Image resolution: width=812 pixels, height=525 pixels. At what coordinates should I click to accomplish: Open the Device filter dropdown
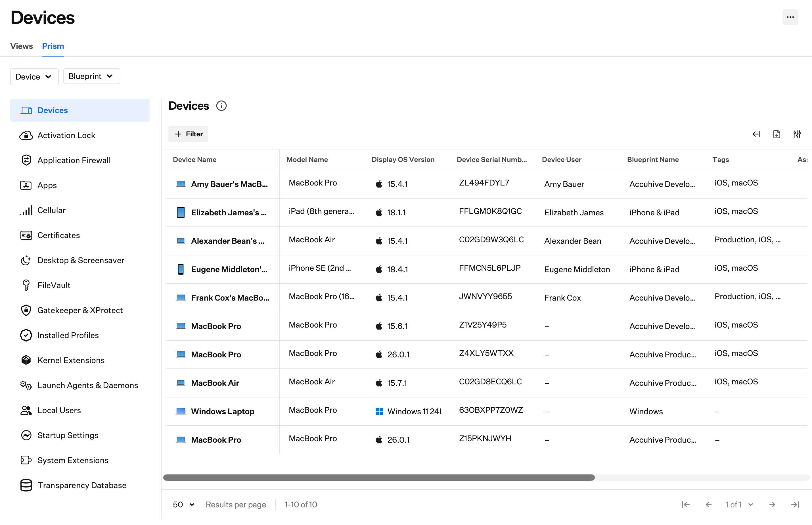point(34,77)
